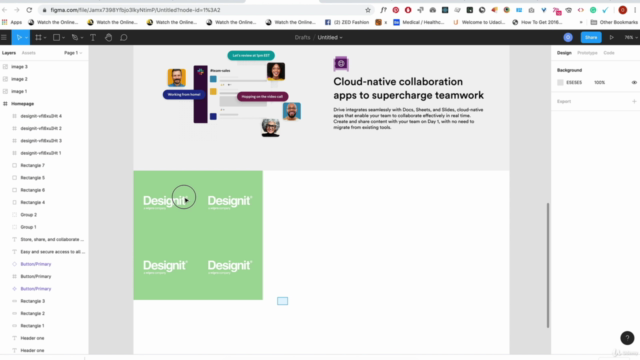
Task: Select layer 'Store, share, and collaborate ...'
Action: tap(52, 239)
